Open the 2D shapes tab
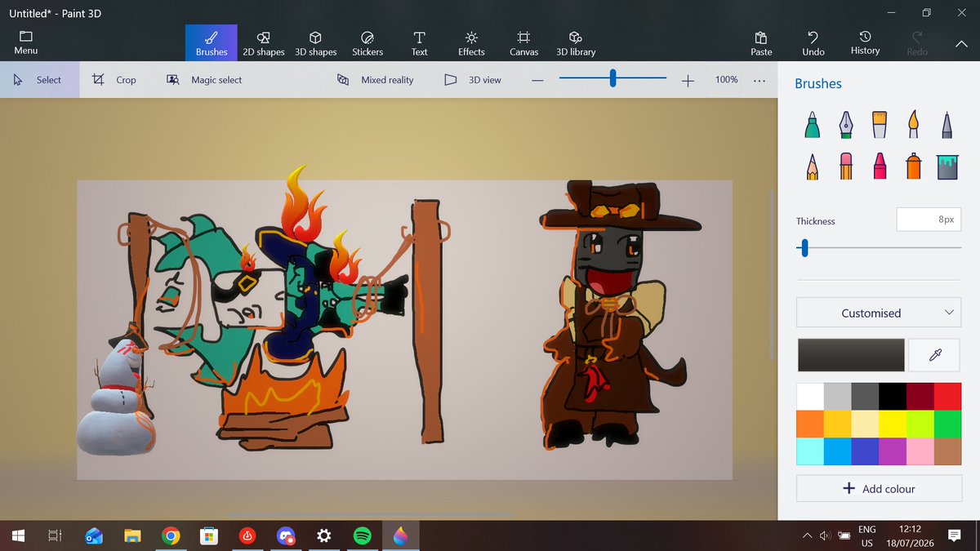Image resolution: width=980 pixels, height=551 pixels. coord(264,43)
